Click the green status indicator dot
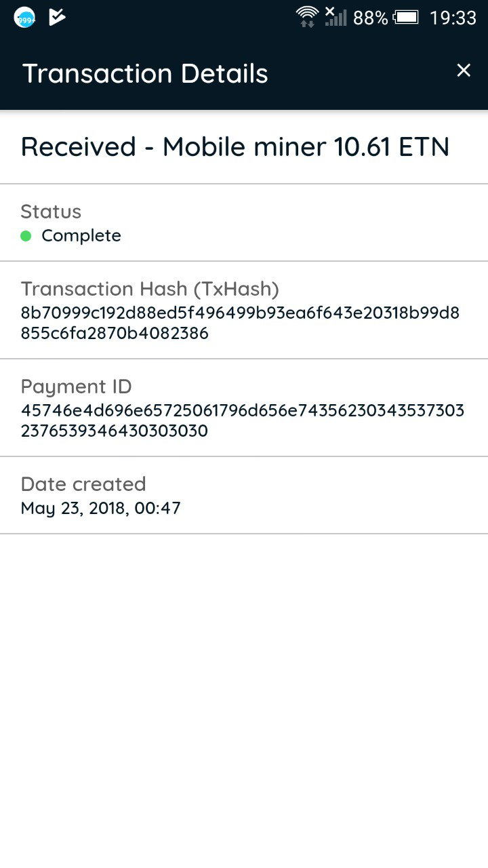The height and width of the screenshot is (868, 488). point(26,236)
